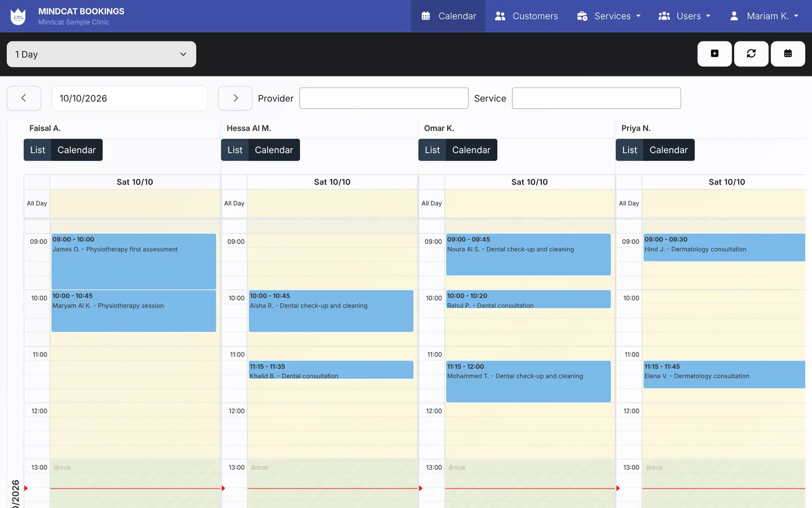
Task: Switch Faisal A. to Calendar view
Action: pos(77,150)
